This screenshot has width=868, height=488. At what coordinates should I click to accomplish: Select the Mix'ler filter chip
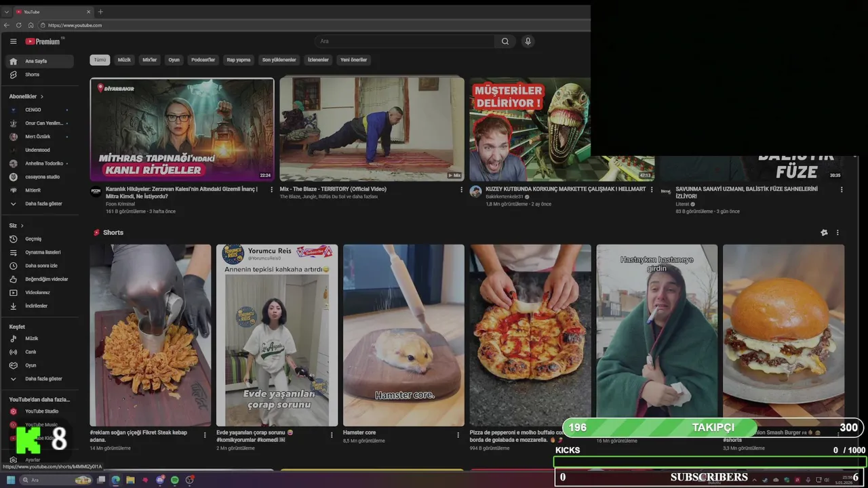[149, 60]
